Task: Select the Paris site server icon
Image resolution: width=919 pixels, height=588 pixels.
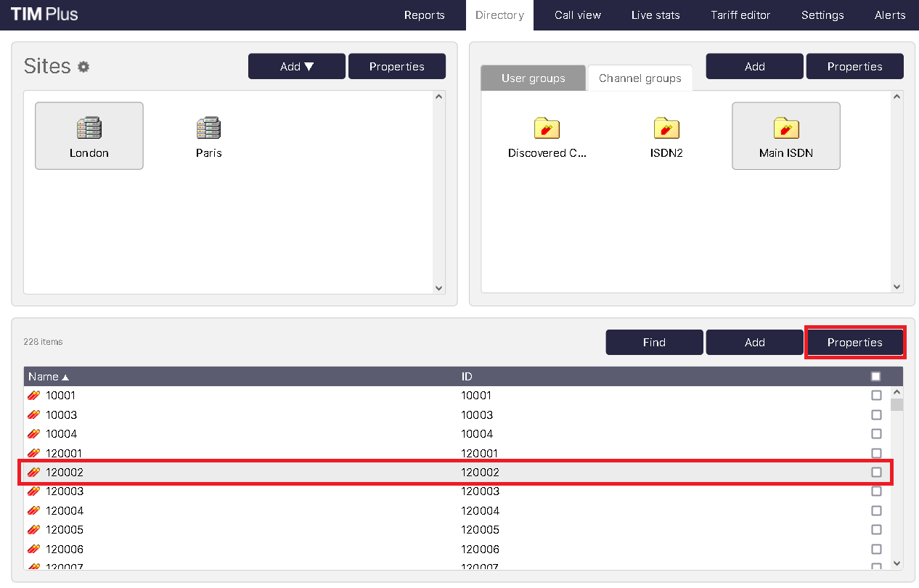Action: click(x=208, y=128)
